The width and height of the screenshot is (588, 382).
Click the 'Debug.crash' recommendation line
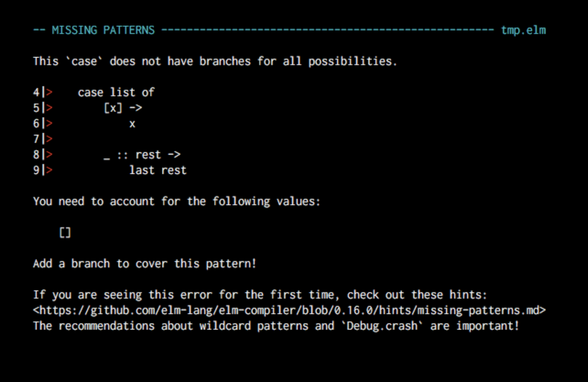pos(276,326)
